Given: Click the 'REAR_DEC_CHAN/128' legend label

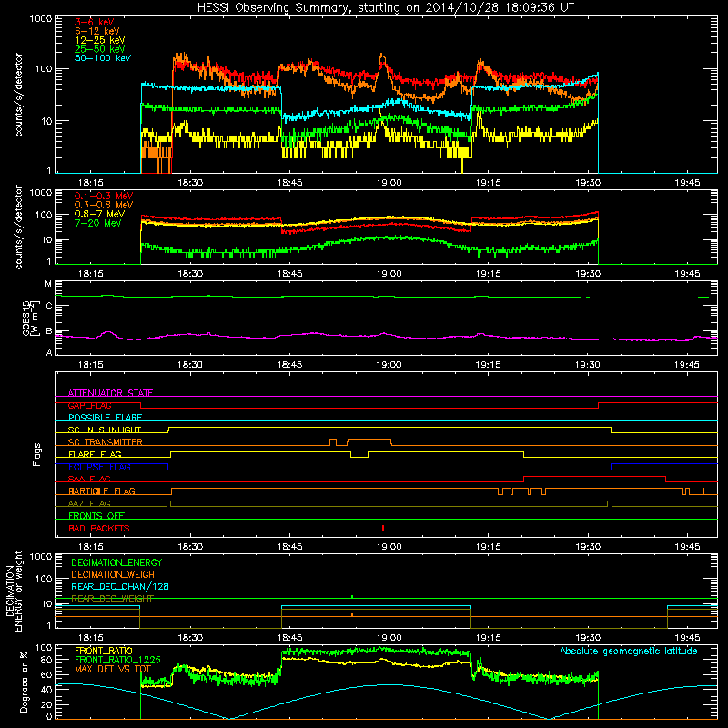Looking at the screenshot, I should point(120,587).
